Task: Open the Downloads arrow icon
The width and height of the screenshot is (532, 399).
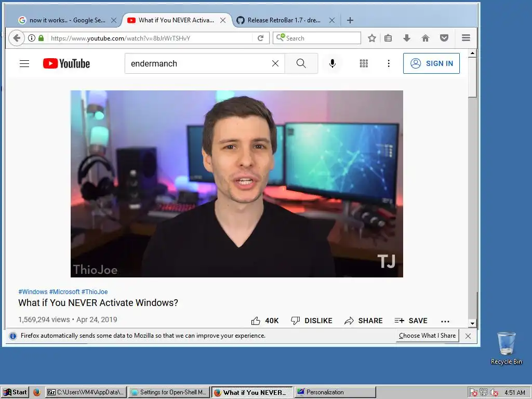Action: [407, 38]
